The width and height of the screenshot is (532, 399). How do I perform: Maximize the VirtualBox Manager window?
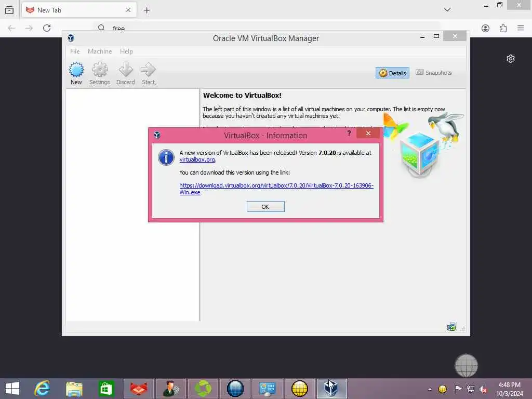[x=436, y=36]
